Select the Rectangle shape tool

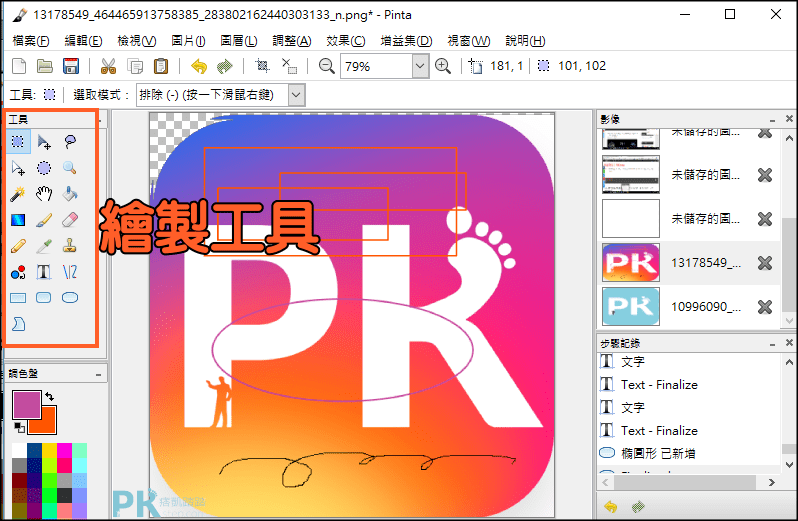(x=18, y=298)
